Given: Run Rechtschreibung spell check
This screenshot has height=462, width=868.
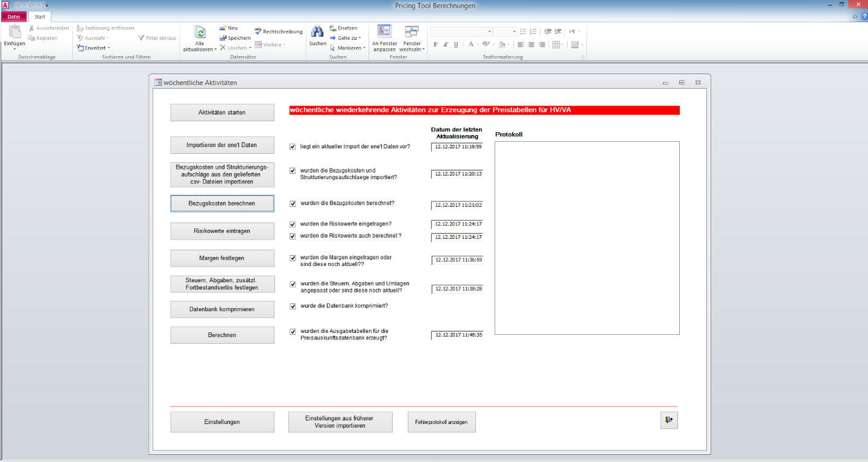Looking at the screenshot, I should pos(277,31).
